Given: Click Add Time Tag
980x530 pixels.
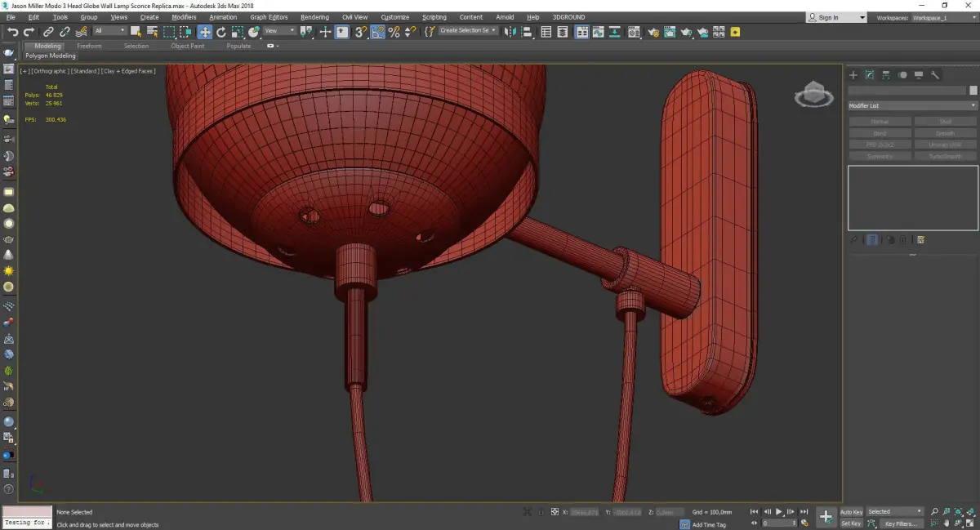Looking at the screenshot, I should coord(709,524).
